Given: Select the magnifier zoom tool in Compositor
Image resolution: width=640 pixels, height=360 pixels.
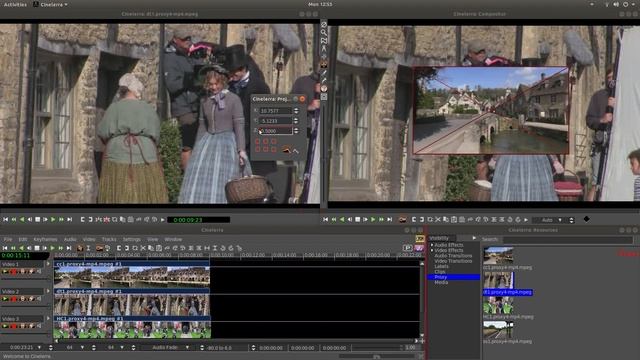Looking at the screenshot, I should point(324,33).
